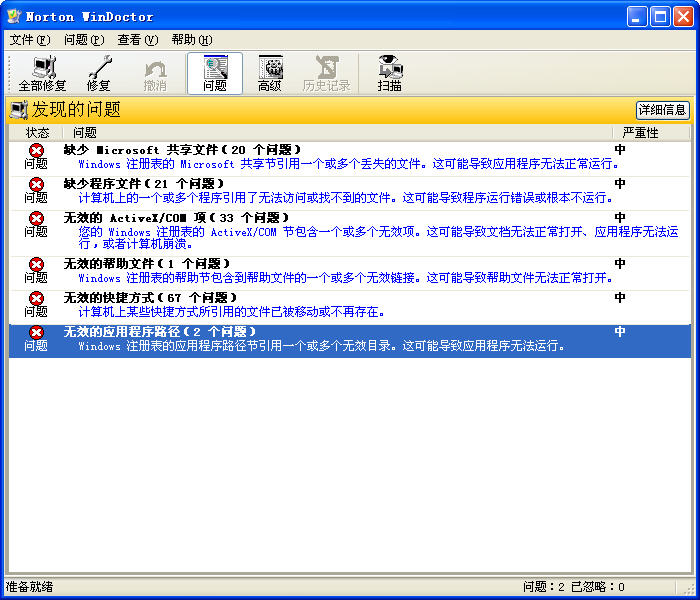Click the red error icon beside 无效的帮助文件

36,264
